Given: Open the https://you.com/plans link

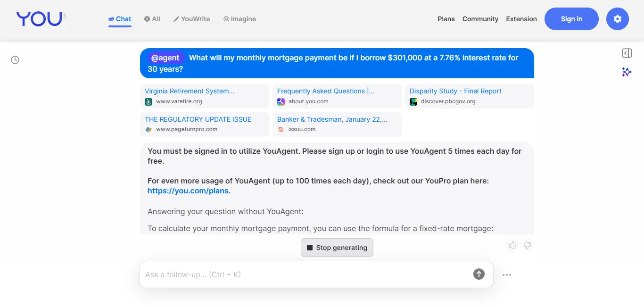Looking at the screenshot, I should [x=188, y=191].
